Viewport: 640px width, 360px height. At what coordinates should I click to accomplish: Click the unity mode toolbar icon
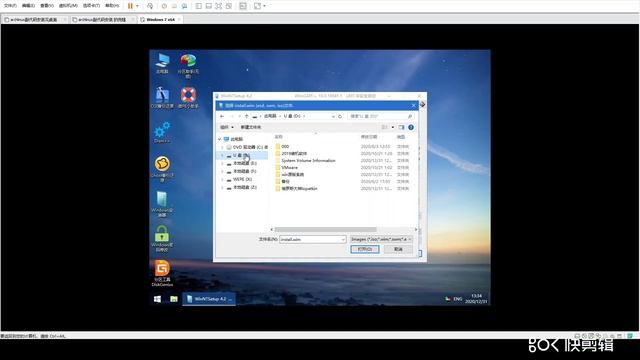point(229,6)
